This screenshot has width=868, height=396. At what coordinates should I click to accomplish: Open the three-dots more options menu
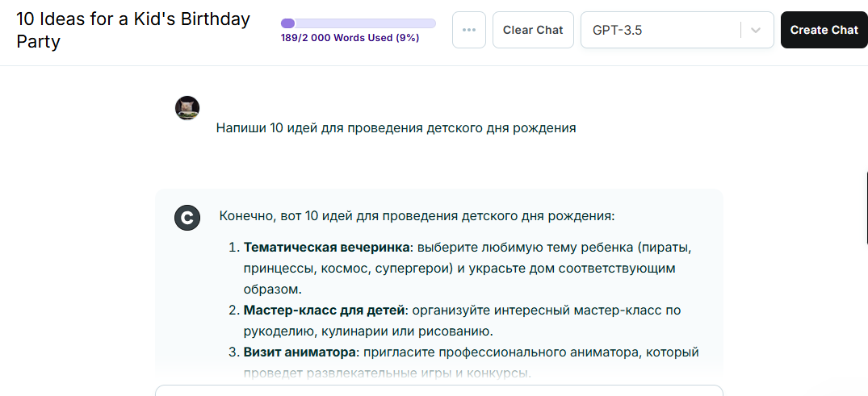pyautogui.click(x=469, y=30)
